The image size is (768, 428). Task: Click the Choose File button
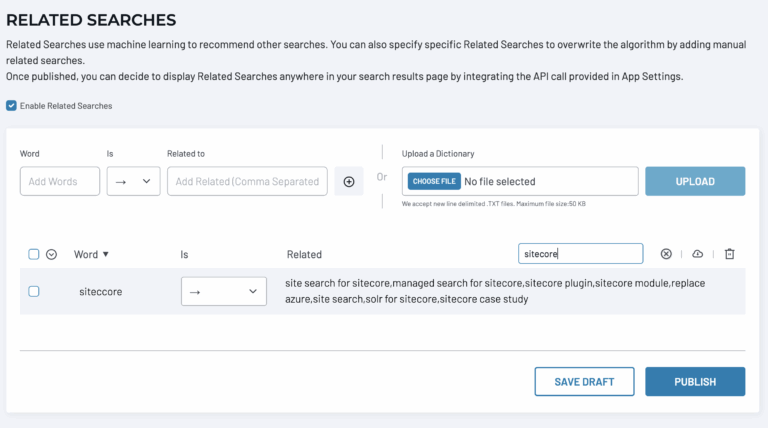(x=434, y=181)
